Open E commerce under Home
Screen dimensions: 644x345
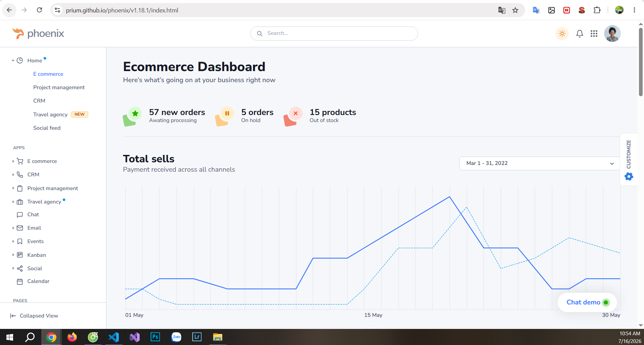pyautogui.click(x=48, y=74)
